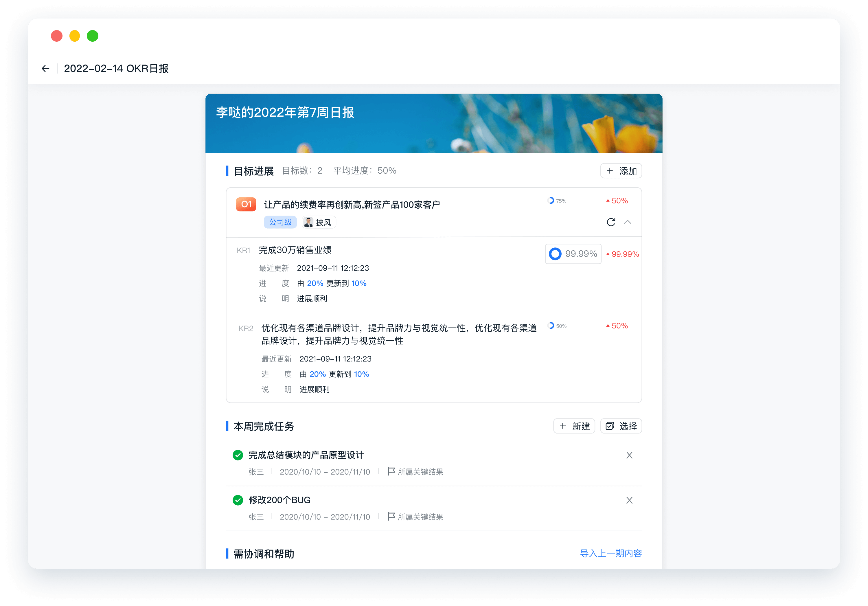Refresh objective O1 with the circular arrow icon

[x=610, y=222]
